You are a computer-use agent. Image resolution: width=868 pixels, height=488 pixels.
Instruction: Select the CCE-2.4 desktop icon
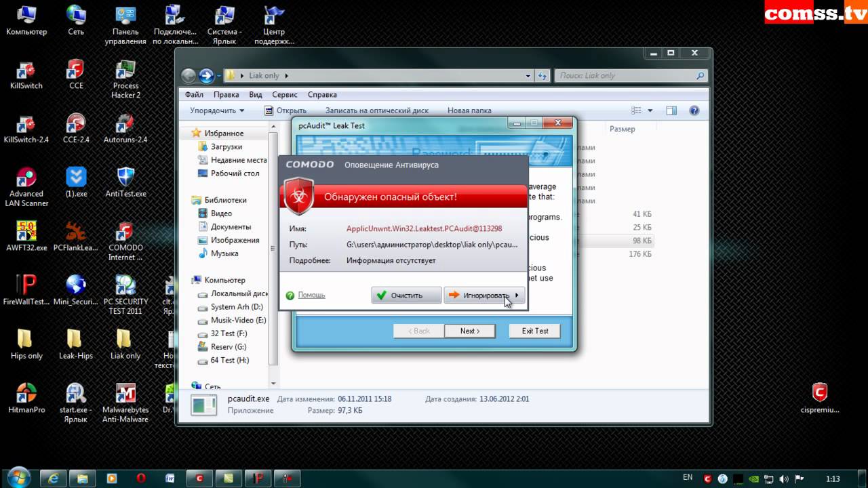[75, 129]
